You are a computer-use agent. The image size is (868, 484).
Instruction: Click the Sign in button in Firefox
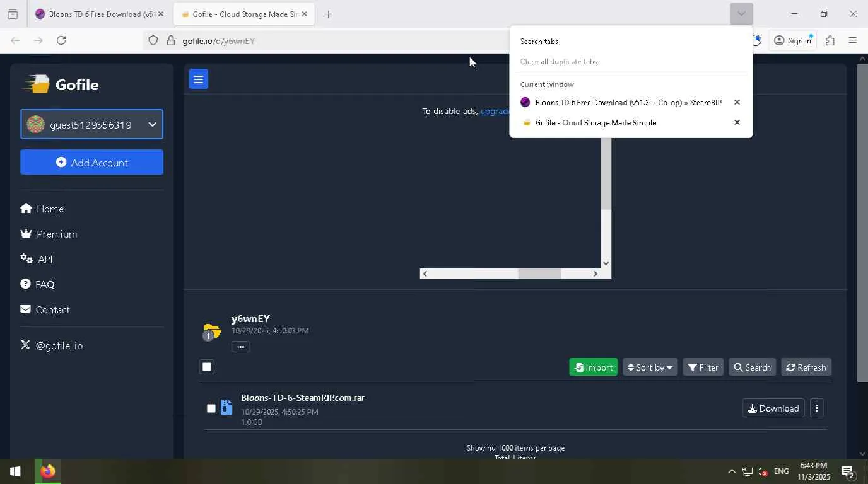point(793,40)
